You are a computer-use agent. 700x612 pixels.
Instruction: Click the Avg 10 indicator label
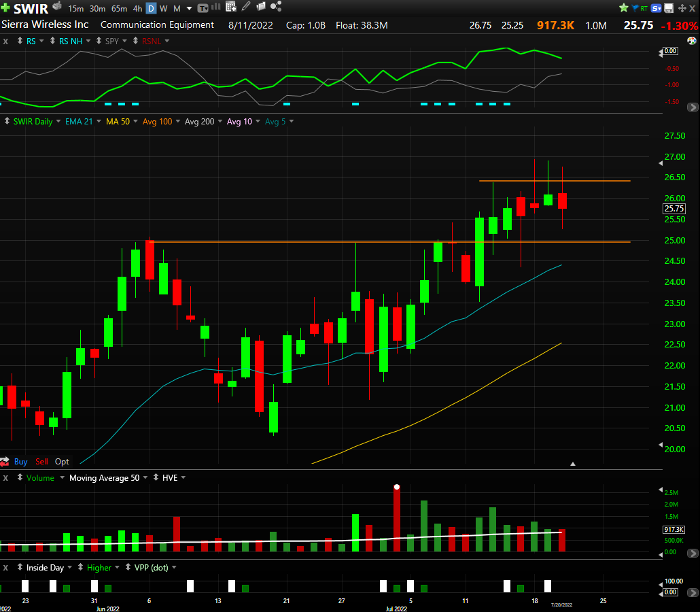[239, 121]
